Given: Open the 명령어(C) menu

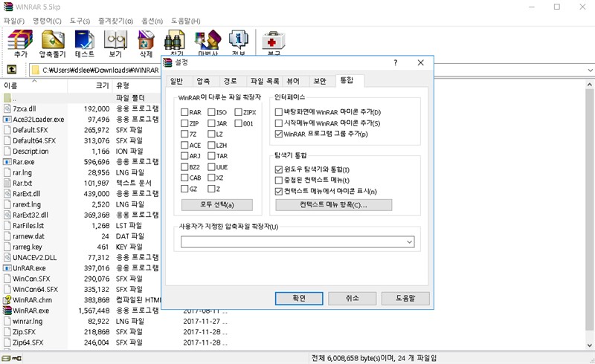Looking at the screenshot, I should click(47, 21).
